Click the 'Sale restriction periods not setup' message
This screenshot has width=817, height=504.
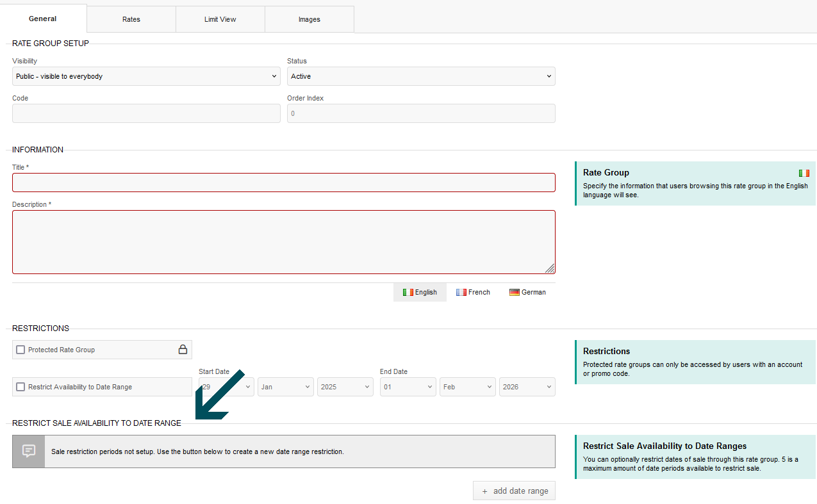(197, 451)
